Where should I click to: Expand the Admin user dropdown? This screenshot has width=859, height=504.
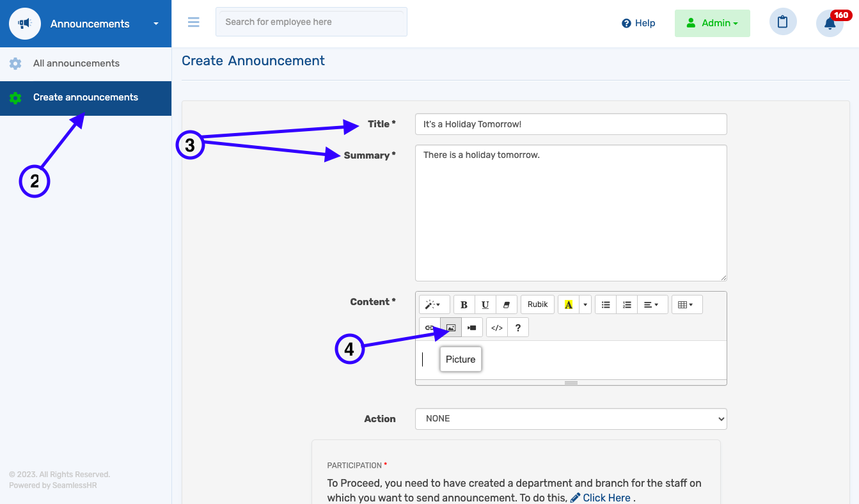[712, 23]
